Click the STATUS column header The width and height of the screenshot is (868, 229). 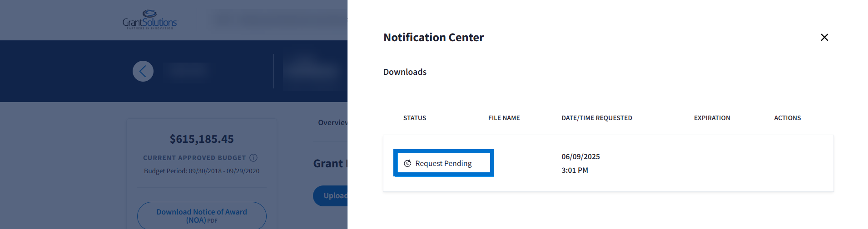(414, 118)
